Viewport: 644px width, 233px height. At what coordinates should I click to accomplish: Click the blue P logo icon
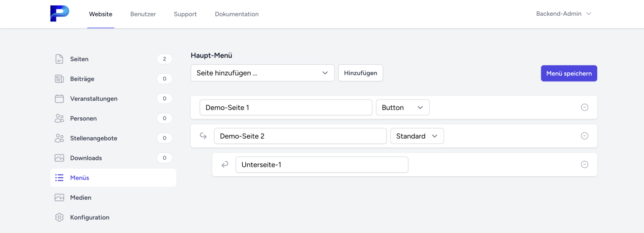[59, 14]
